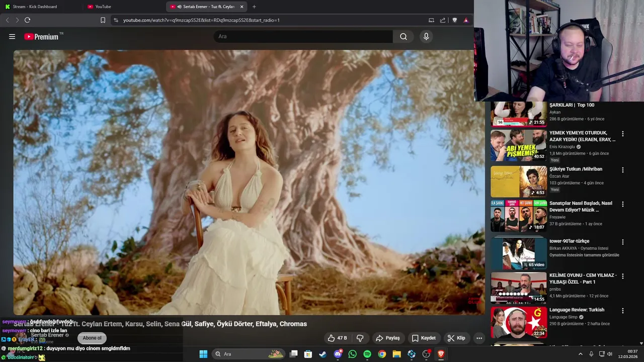The image size is (644, 362).
Task: Go forward with browser forward arrow
Action: click(x=17, y=20)
